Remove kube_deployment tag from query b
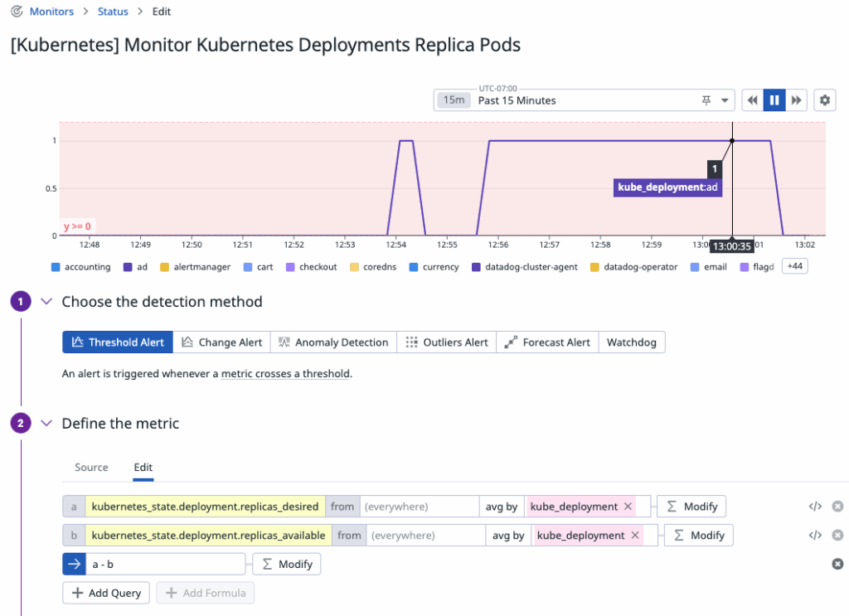Image resolution: width=849 pixels, height=616 pixels. point(635,536)
